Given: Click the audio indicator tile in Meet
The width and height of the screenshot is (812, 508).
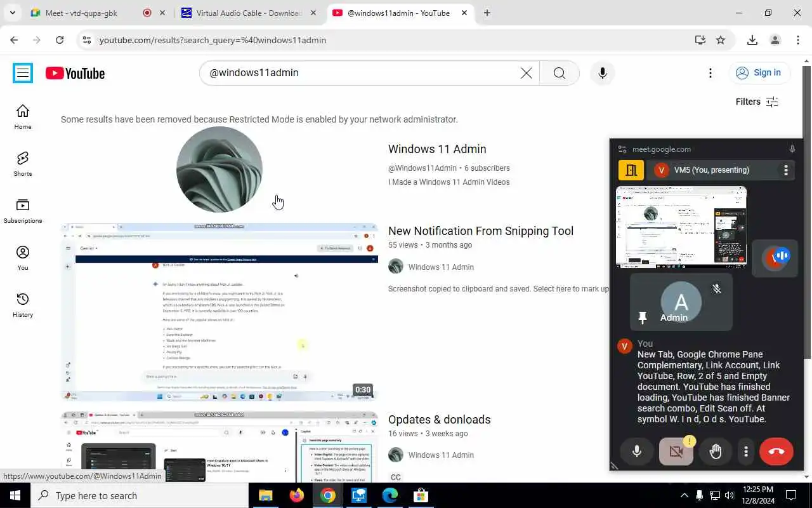Looking at the screenshot, I should (x=775, y=257).
